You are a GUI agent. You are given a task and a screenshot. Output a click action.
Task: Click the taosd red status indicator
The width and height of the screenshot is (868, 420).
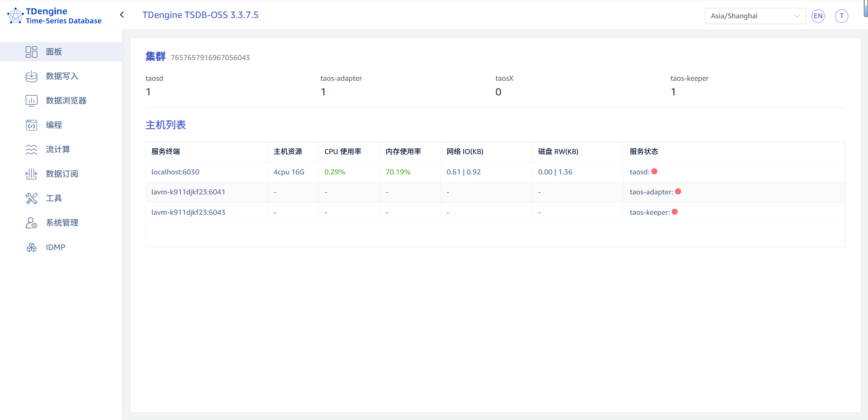pyautogui.click(x=654, y=171)
